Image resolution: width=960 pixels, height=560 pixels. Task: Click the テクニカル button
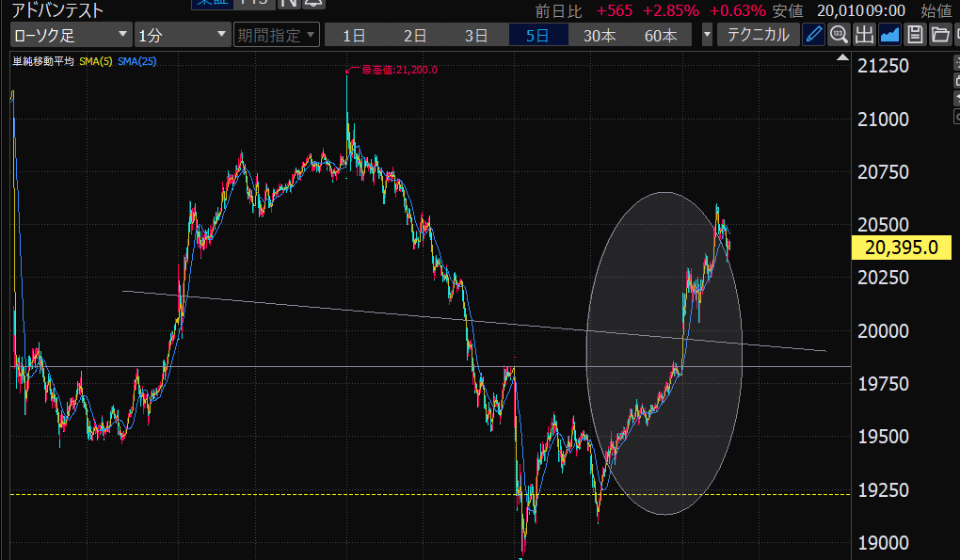tap(759, 36)
